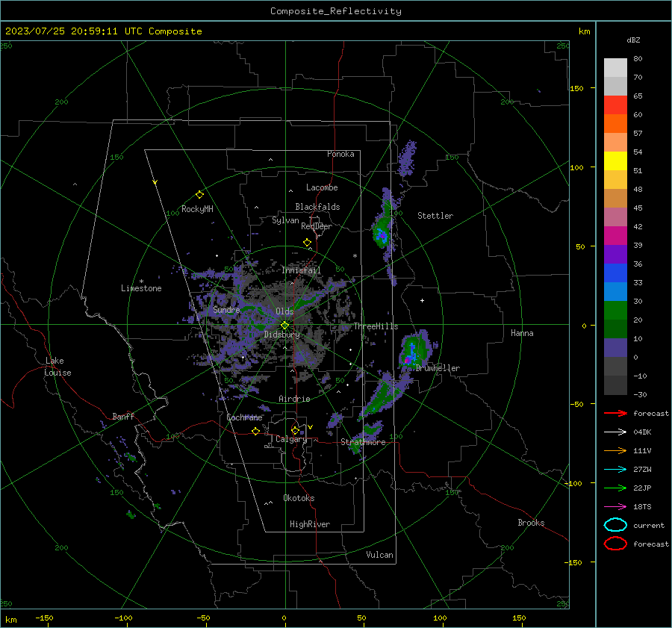Click the Limestone label

point(141,288)
